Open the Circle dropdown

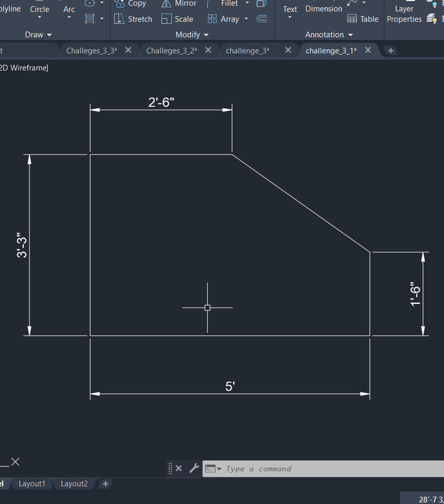point(39,16)
